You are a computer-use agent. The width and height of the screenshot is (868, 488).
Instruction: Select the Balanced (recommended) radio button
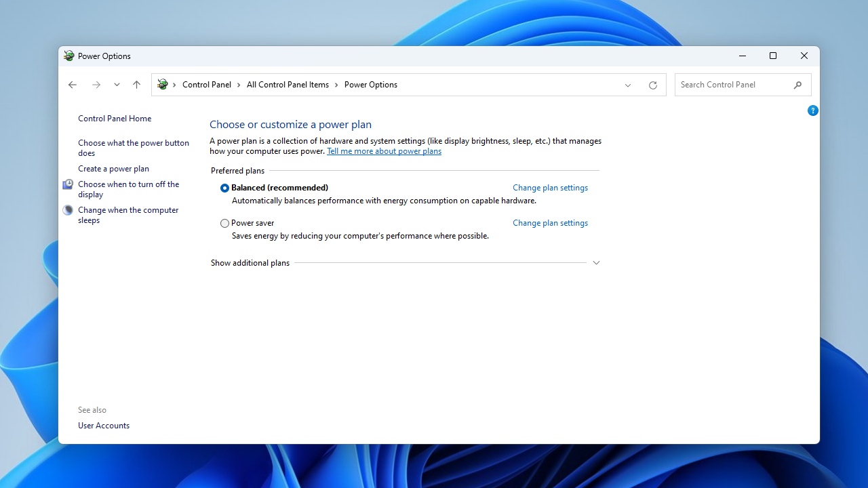tap(225, 188)
